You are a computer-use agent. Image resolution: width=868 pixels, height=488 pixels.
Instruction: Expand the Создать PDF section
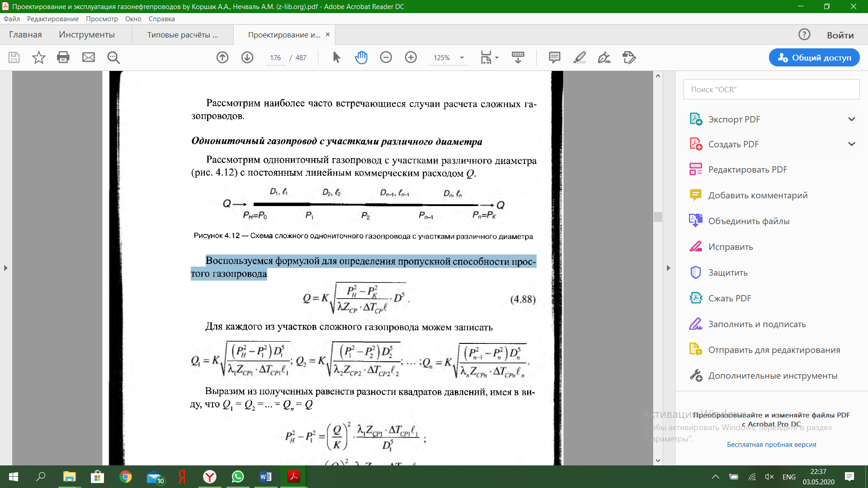point(852,144)
